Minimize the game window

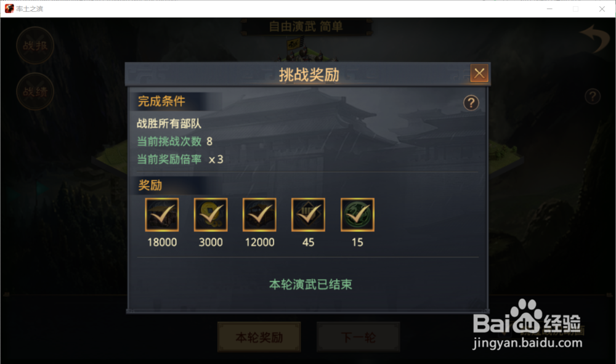point(549,9)
